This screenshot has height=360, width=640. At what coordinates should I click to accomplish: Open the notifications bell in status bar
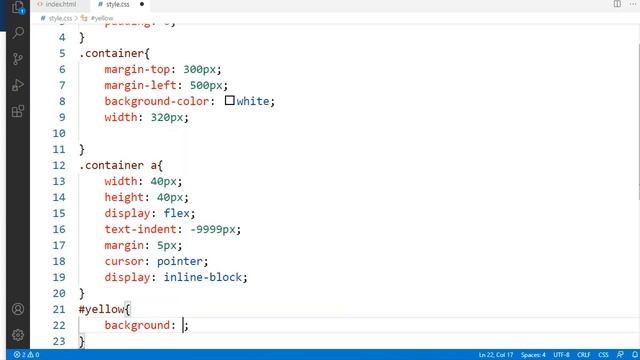click(635, 354)
